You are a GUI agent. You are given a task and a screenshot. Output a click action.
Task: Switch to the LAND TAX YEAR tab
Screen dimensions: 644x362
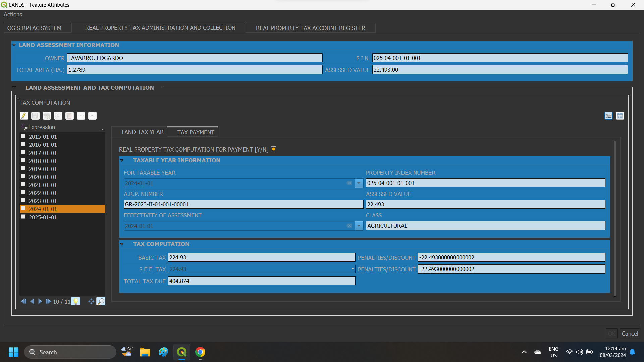coord(142,132)
